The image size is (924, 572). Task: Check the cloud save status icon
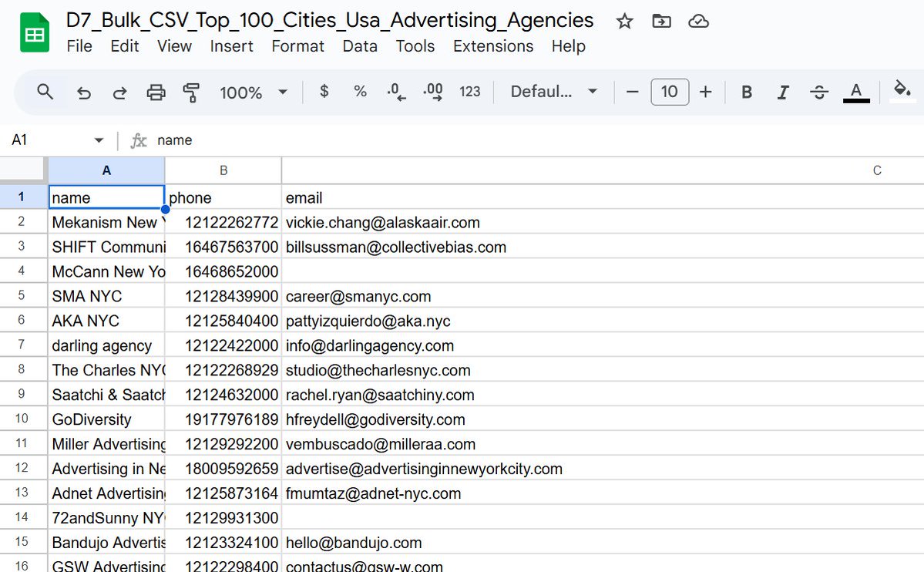click(x=698, y=22)
